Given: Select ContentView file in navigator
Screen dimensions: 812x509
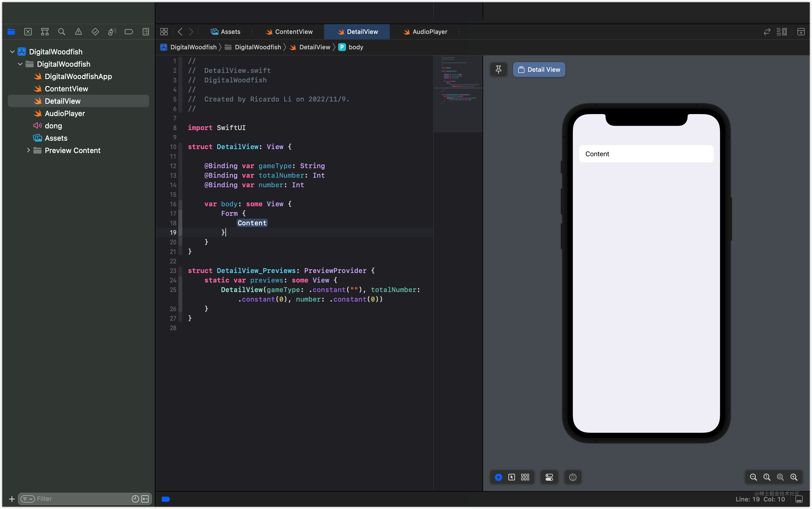Looking at the screenshot, I should pos(79,89).
